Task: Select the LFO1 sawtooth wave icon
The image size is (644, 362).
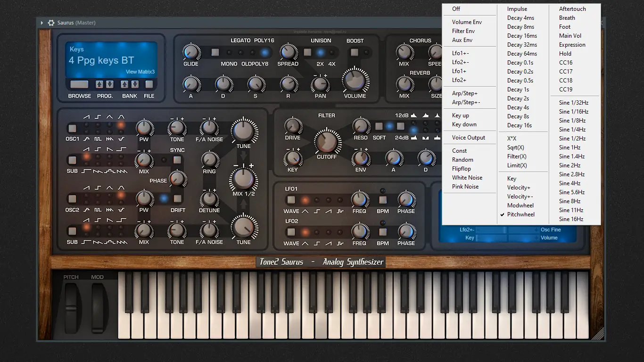Action: click(329, 211)
